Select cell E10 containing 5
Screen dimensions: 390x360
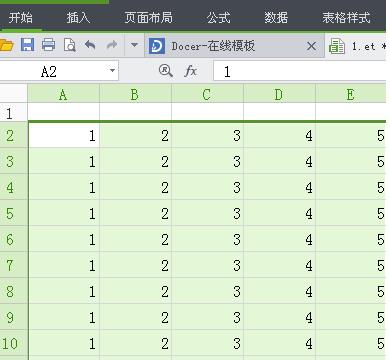point(351,343)
